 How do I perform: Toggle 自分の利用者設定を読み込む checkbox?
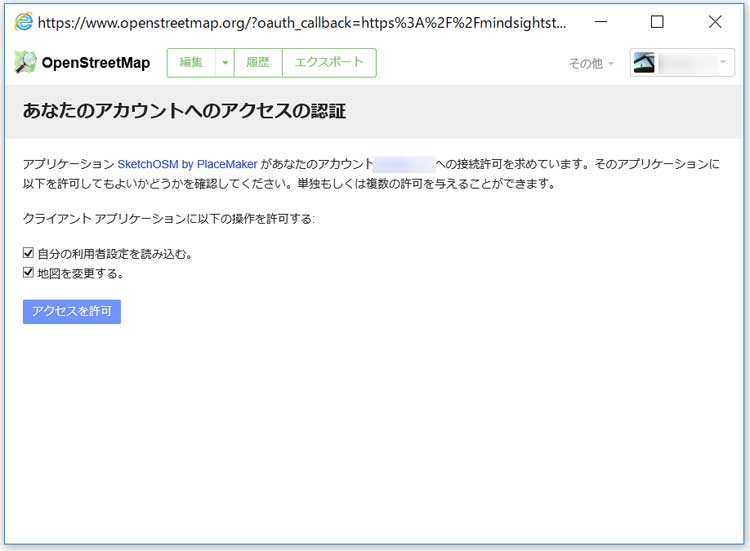coord(28,253)
